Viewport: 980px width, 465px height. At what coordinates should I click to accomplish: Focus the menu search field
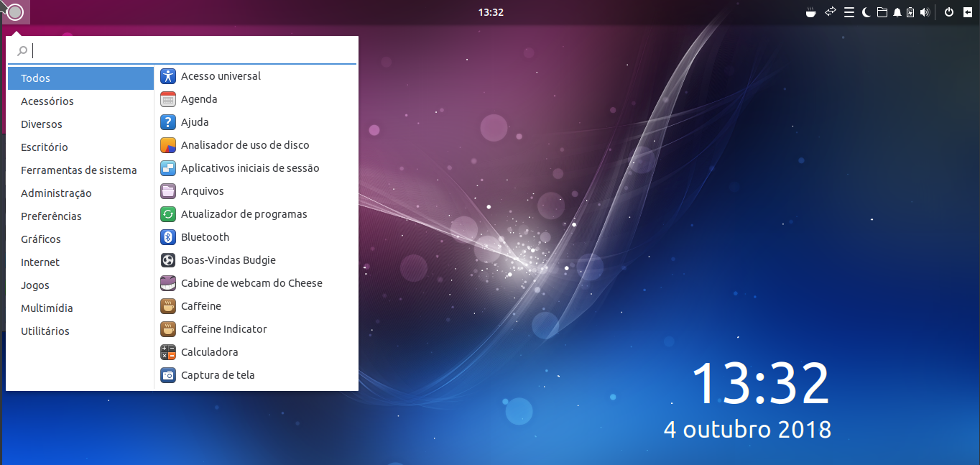182,51
